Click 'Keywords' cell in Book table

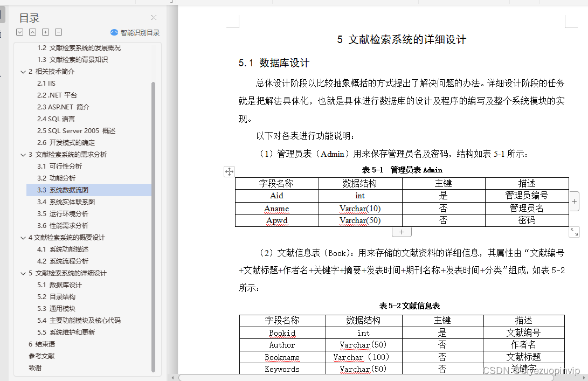point(282,369)
